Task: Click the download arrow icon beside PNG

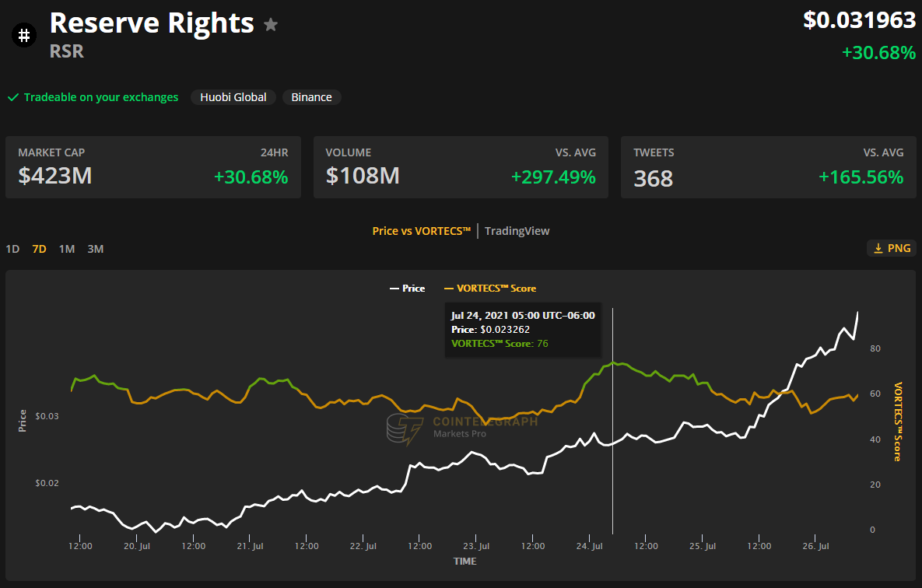Action: coord(878,248)
